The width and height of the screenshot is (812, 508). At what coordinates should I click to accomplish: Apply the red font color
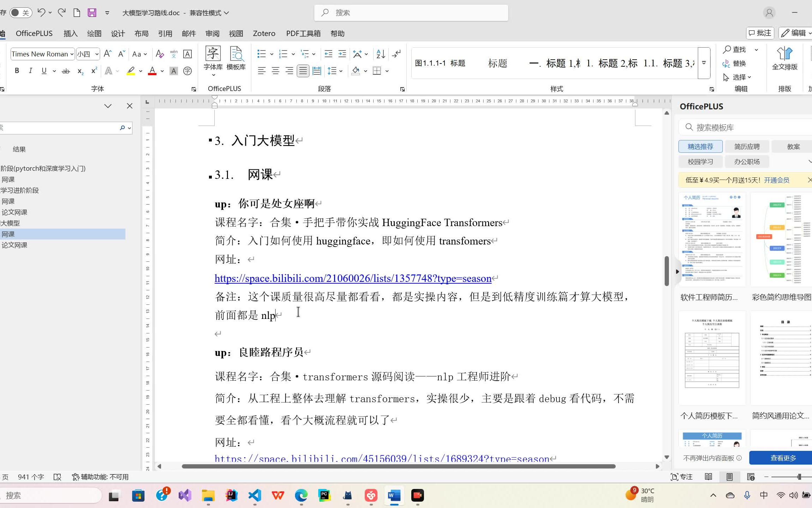(x=152, y=71)
